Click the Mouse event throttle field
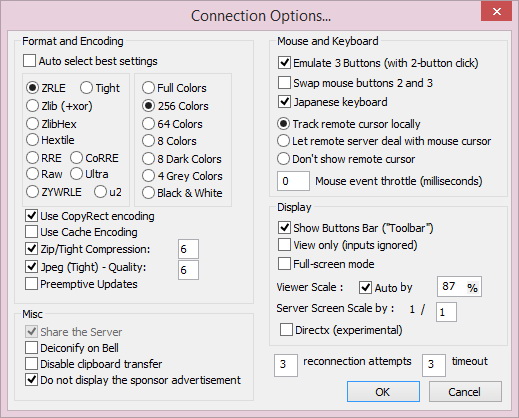 click(x=293, y=181)
